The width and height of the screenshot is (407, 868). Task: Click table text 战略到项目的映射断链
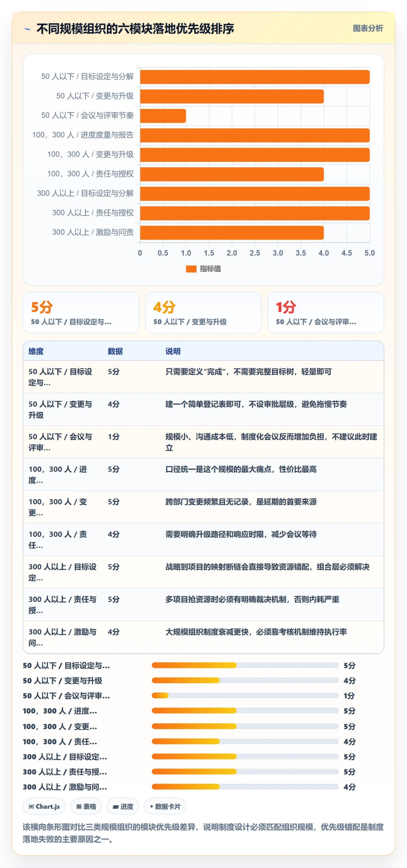203,567
